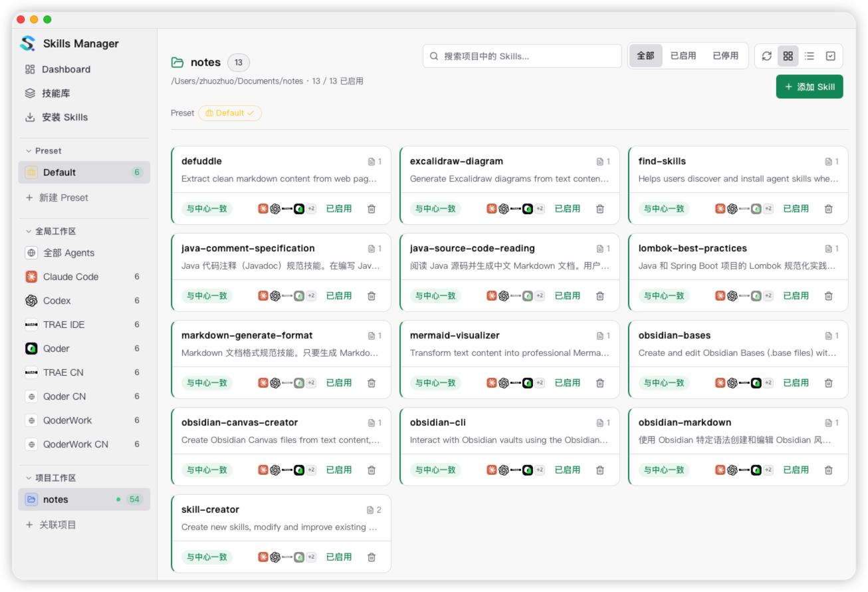Select TRAE IDE in sidebar
Viewport: 868px width, 592px height.
coord(84,325)
